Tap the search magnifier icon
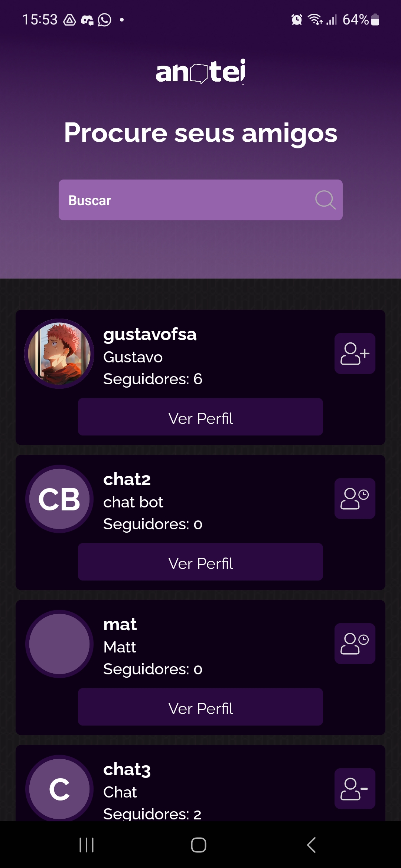 pyautogui.click(x=325, y=200)
